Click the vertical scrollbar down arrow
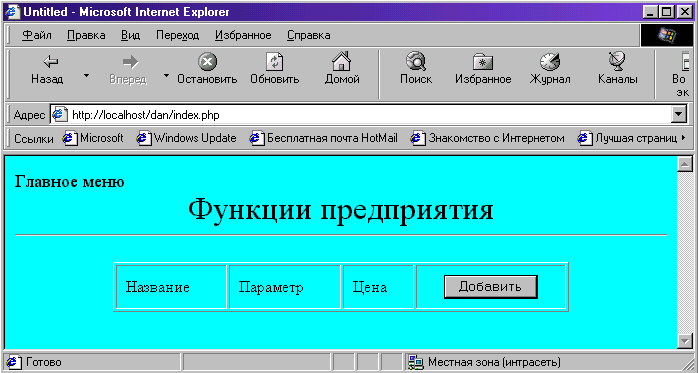The width and height of the screenshot is (698, 373). tap(683, 341)
